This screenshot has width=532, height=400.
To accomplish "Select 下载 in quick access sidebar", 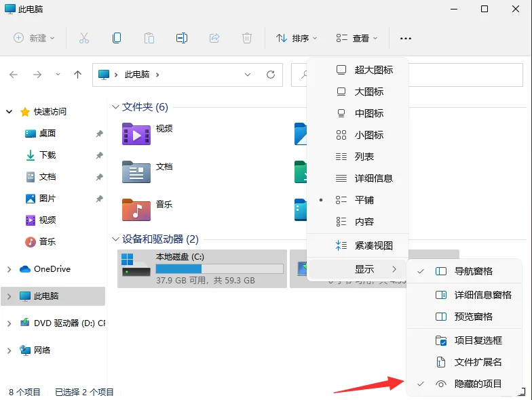I will [x=47, y=155].
